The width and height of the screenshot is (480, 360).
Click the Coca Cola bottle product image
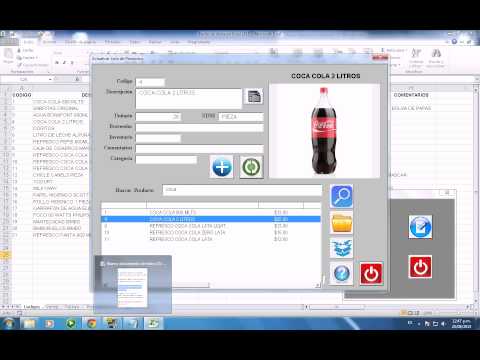[324, 131]
